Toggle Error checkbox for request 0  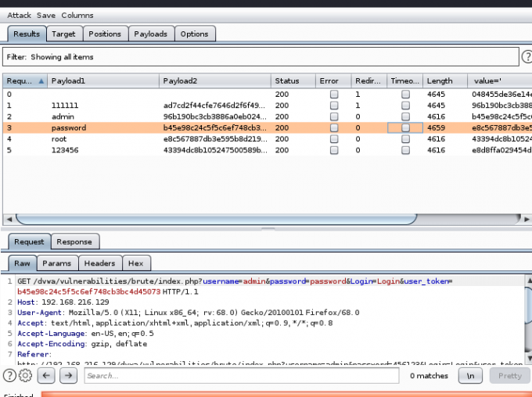(334, 95)
